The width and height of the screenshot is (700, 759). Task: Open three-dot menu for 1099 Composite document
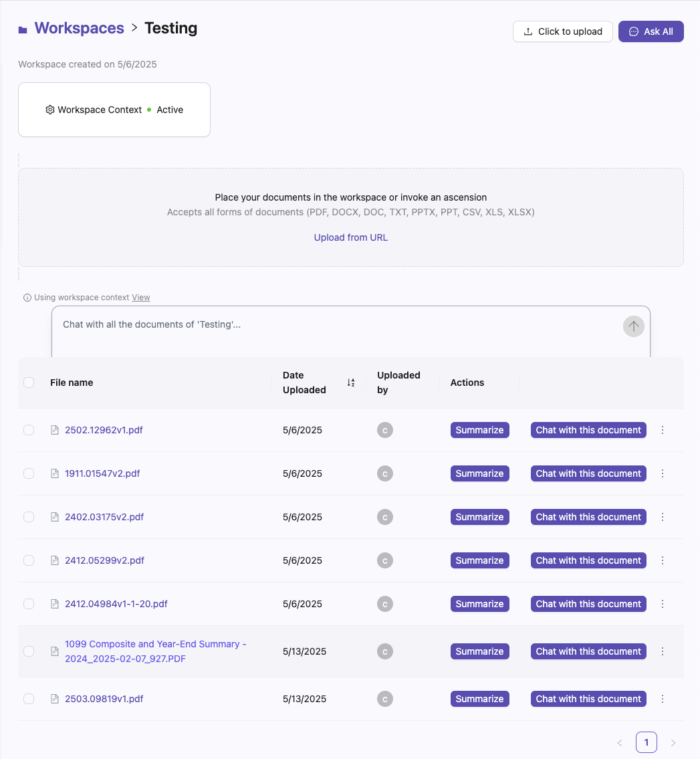click(x=663, y=651)
